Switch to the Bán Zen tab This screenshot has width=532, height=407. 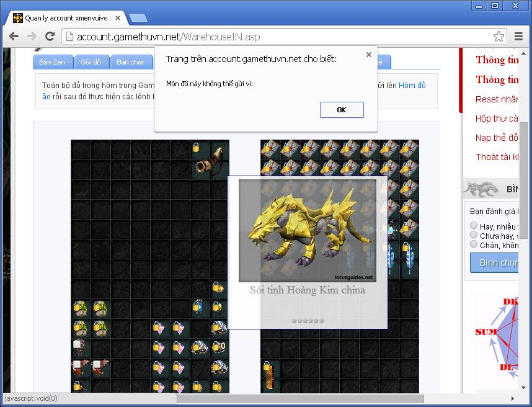click(52, 62)
